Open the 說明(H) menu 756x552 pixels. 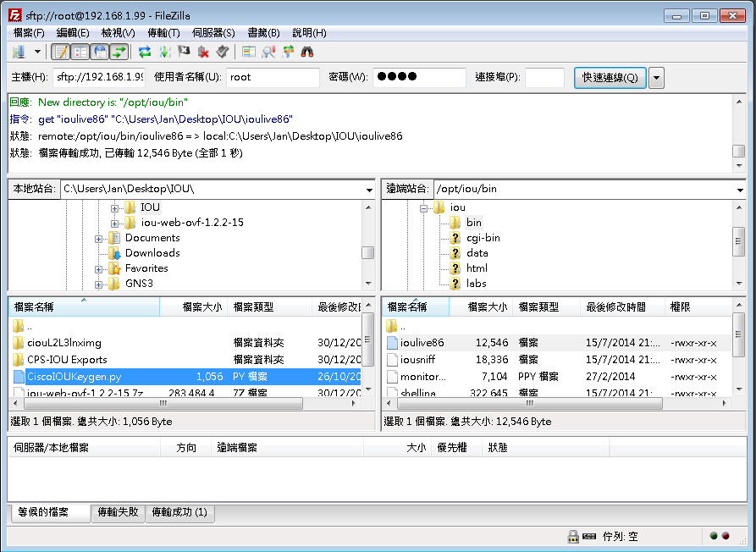[x=310, y=33]
